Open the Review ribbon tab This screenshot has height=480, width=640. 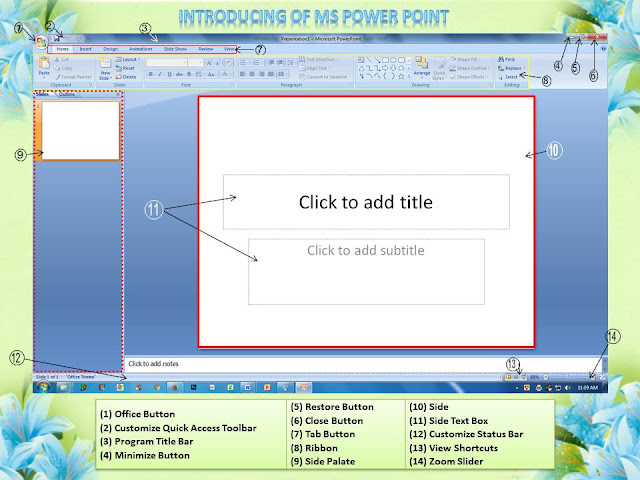click(x=206, y=49)
